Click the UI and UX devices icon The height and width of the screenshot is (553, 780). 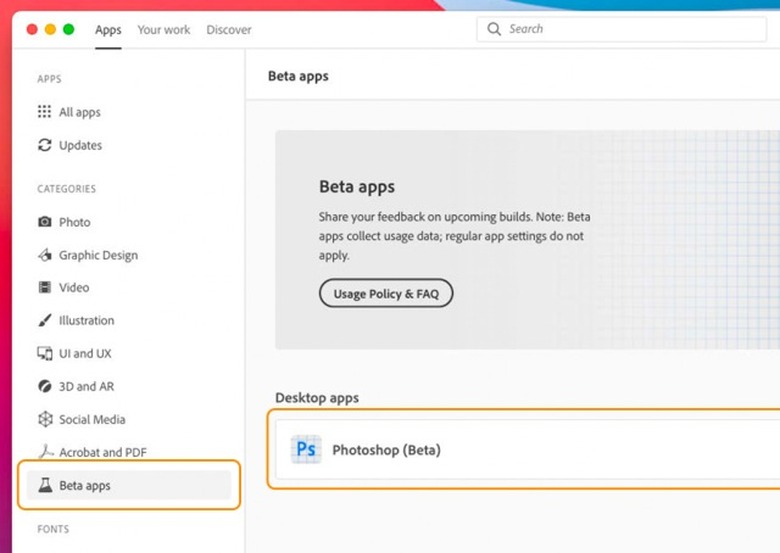click(x=44, y=354)
